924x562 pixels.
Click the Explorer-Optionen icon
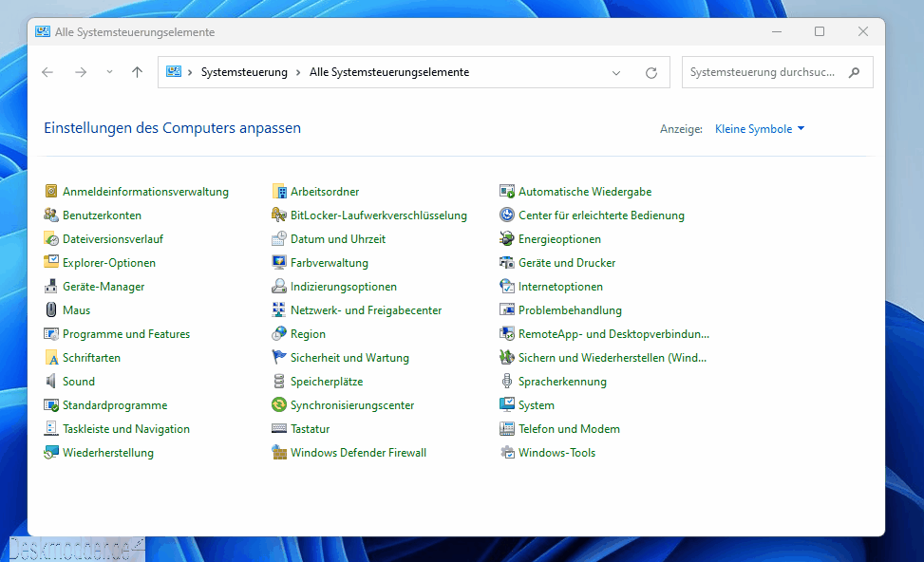[x=51, y=262]
